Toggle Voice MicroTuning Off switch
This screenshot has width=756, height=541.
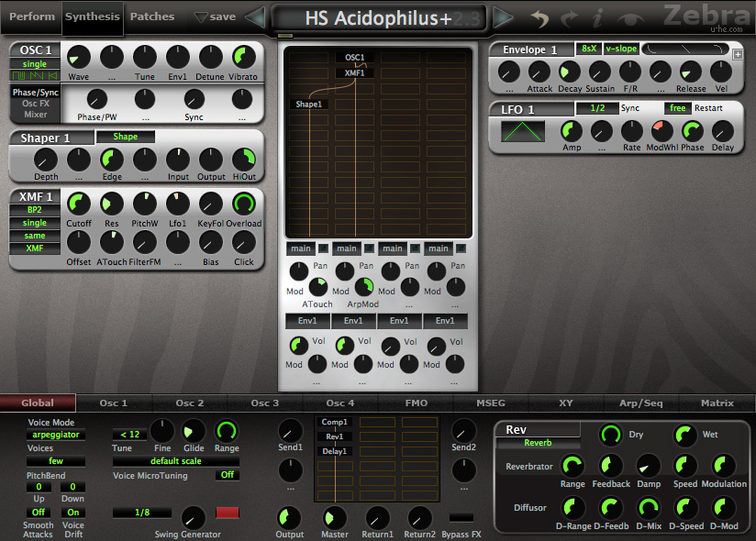pyautogui.click(x=228, y=475)
